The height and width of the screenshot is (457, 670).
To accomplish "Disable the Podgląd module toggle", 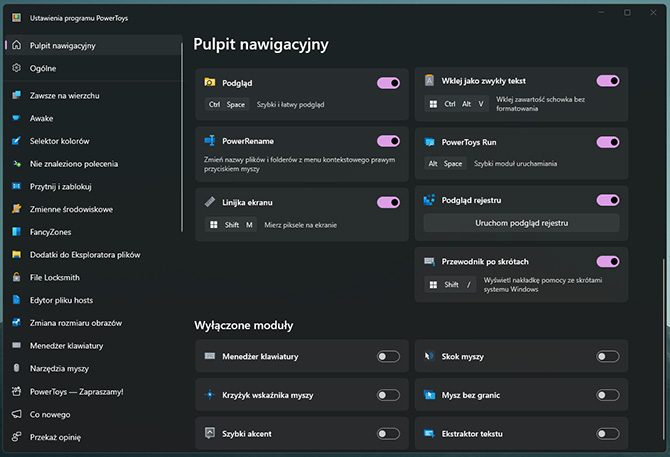I will pos(388,83).
